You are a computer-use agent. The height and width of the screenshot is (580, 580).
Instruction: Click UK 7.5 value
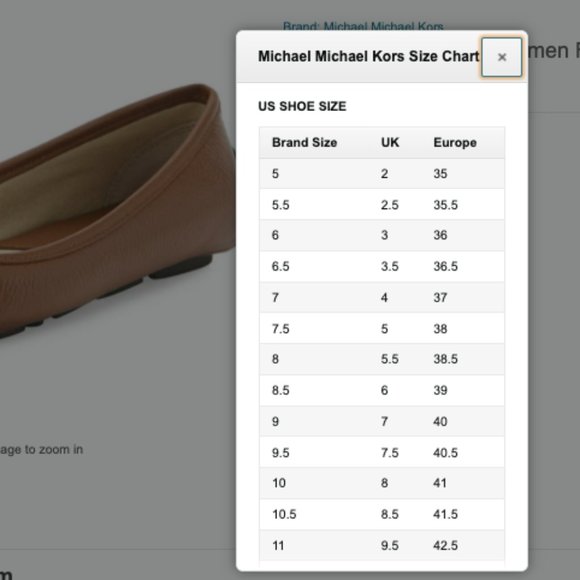390,452
